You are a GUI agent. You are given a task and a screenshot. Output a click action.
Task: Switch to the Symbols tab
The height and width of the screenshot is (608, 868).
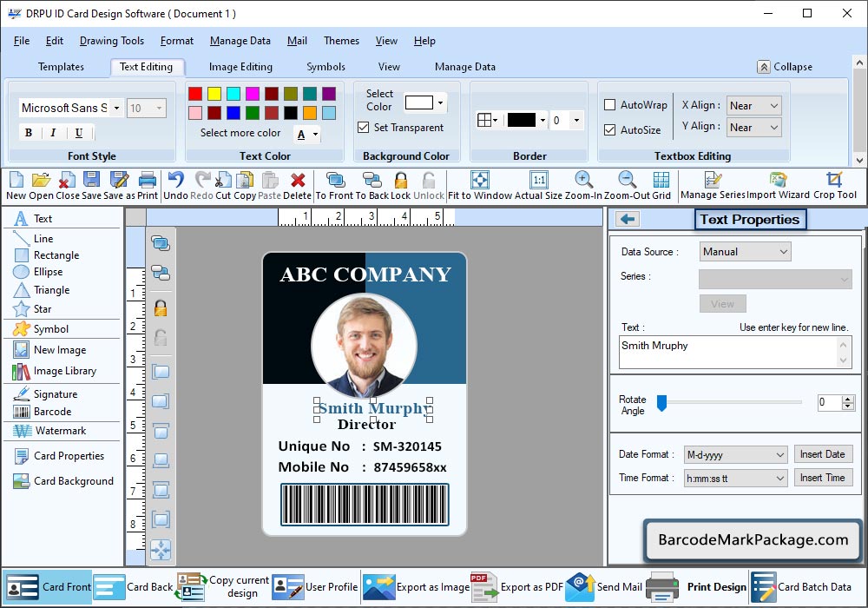tap(325, 67)
